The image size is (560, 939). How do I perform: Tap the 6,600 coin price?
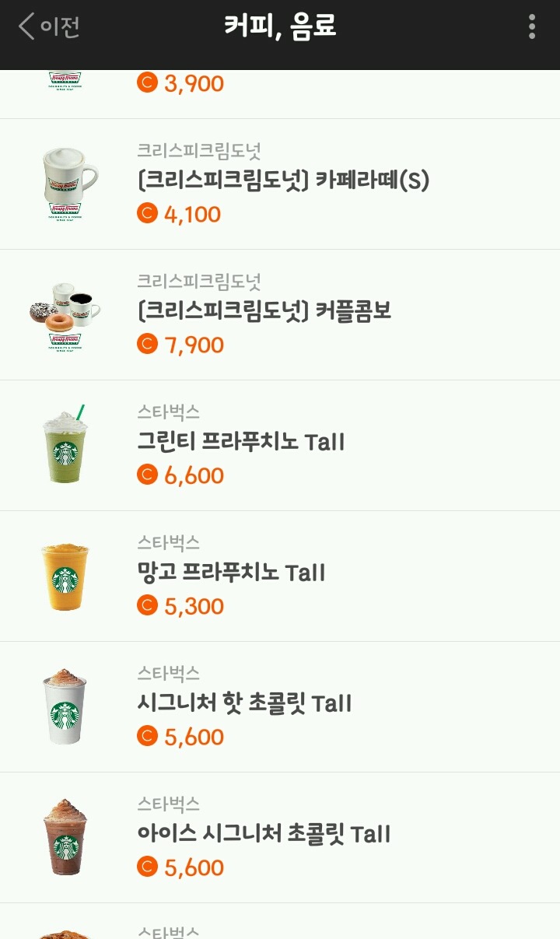tap(194, 475)
